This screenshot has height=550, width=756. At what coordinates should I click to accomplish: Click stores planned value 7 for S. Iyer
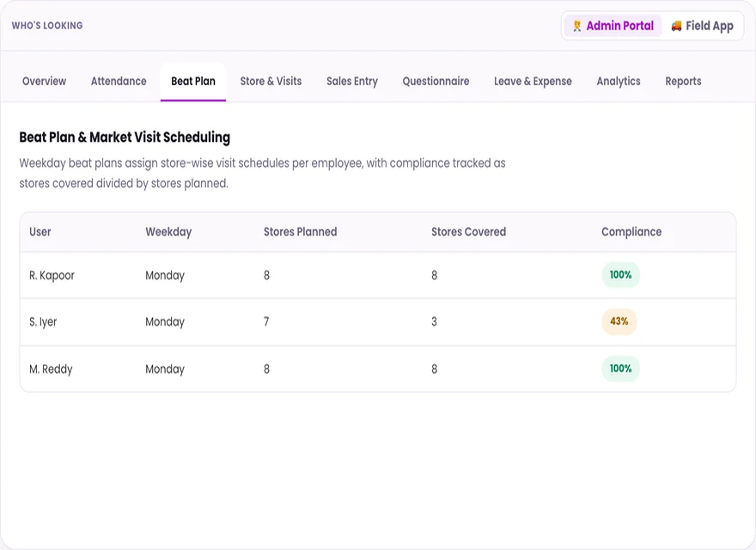[x=266, y=321]
